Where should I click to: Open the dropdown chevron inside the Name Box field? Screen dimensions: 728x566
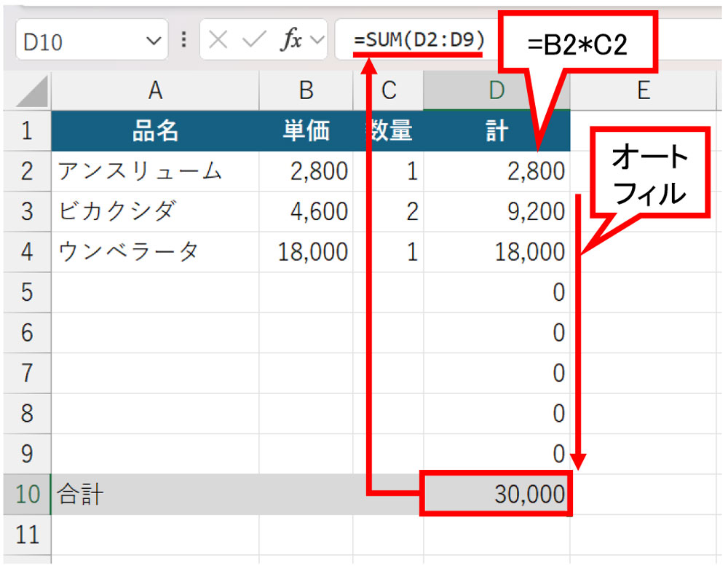[x=153, y=40]
